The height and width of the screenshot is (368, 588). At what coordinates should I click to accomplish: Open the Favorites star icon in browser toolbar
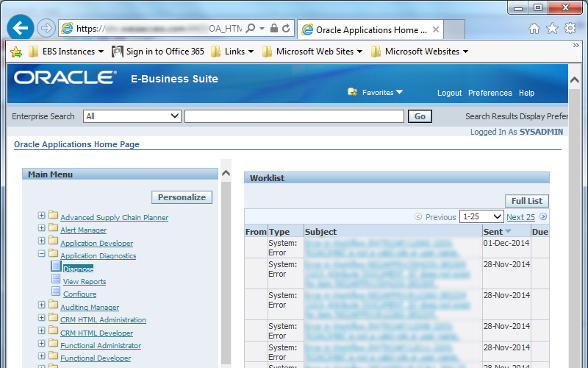coord(552,28)
